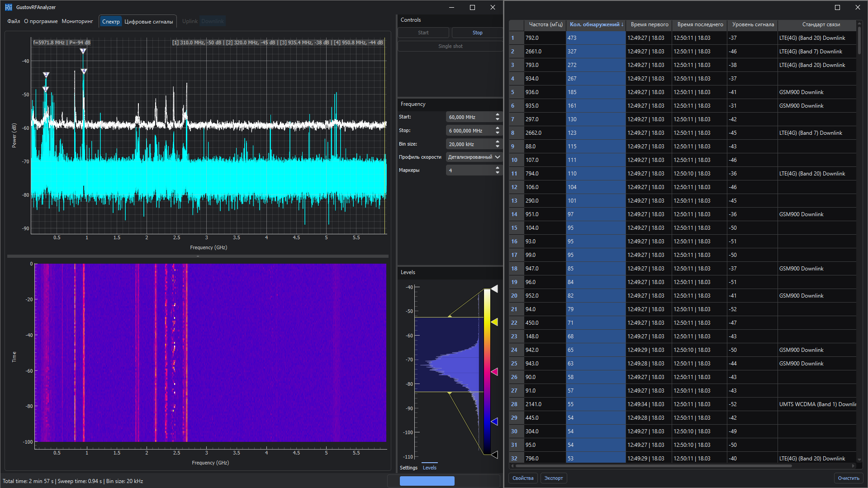Click the color gradient bar in Levels
The image size is (868, 488).
coord(487,371)
